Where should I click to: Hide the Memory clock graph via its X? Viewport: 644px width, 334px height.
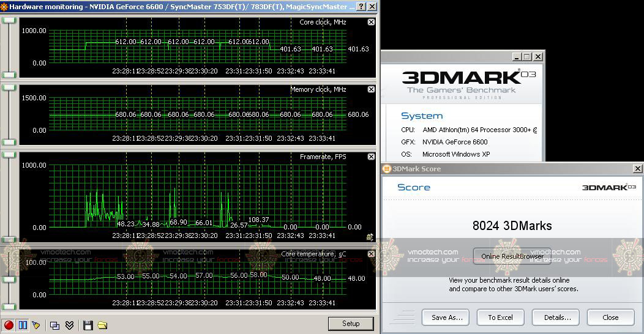372,89
